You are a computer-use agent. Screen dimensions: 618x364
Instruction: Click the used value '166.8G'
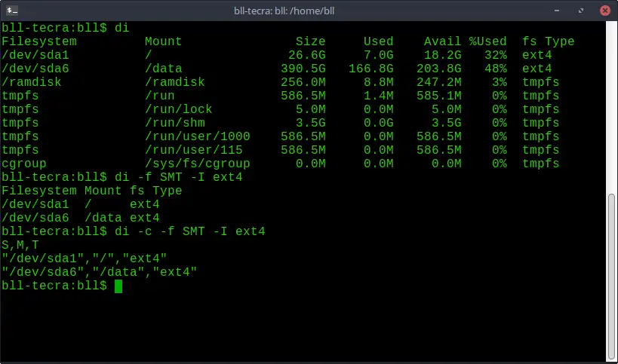click(x=371, y=69)
